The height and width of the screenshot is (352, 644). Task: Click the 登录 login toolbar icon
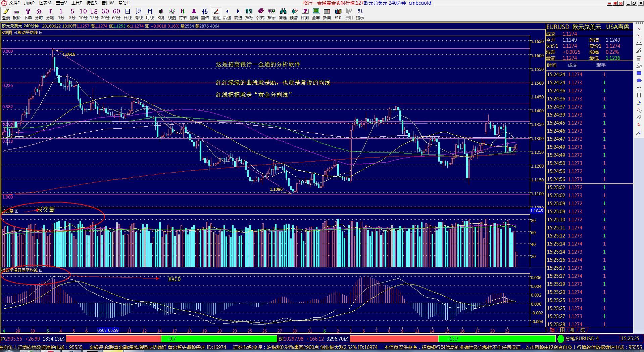pos(6,14)
